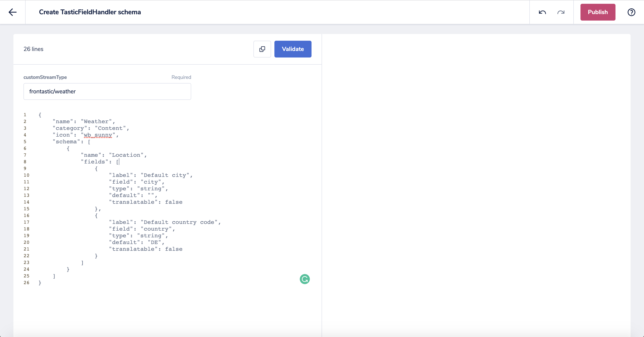Click false on translatable line 14
Screen dimensions: 644x337
click(x=174, y=202)
